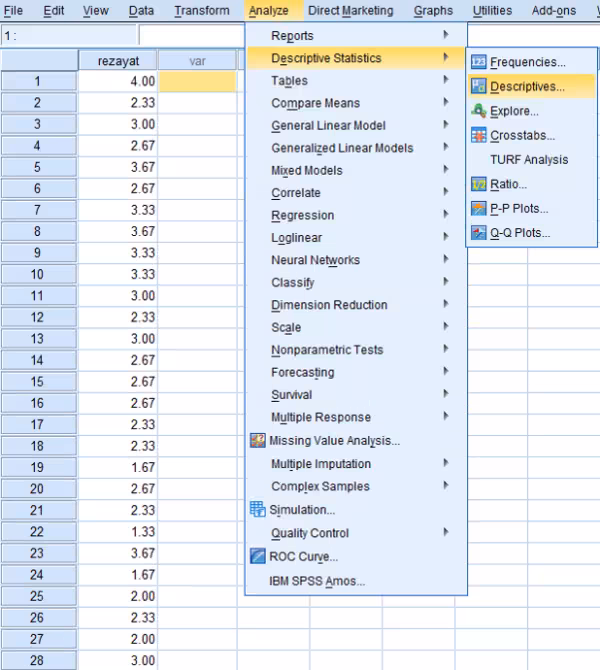Viewport: 600px width, 670px height.
Task: Click the Frequencies icon in submenu
Action: [479, 62]
